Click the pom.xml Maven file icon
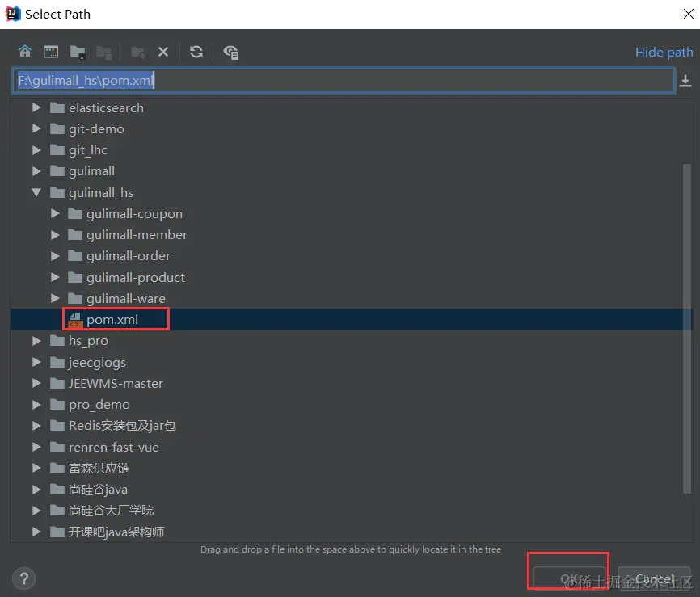 tap(75, 319)
